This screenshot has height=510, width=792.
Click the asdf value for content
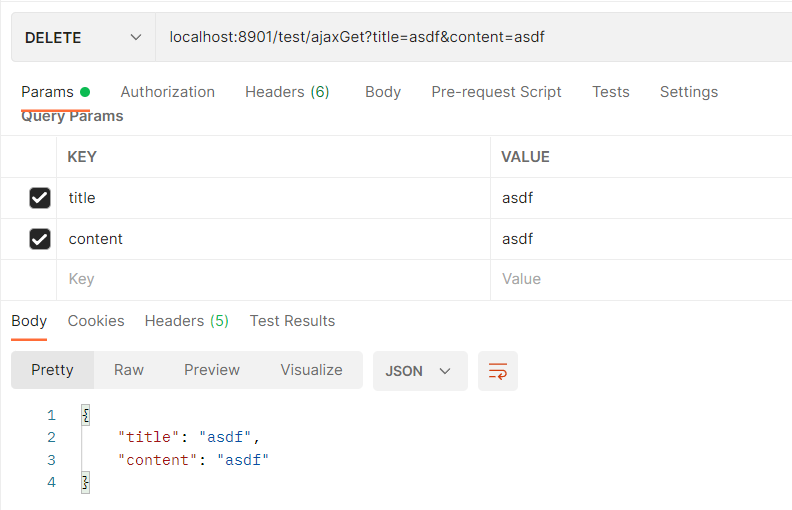[x=641, y=239]
